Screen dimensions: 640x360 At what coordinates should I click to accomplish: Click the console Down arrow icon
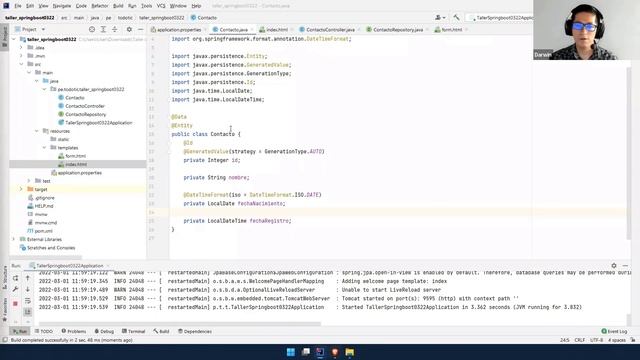28,289
